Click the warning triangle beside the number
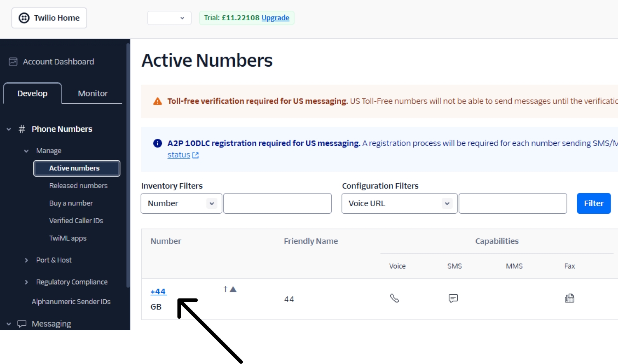This screenshot has height=364, width=618. tap(233, 289)
